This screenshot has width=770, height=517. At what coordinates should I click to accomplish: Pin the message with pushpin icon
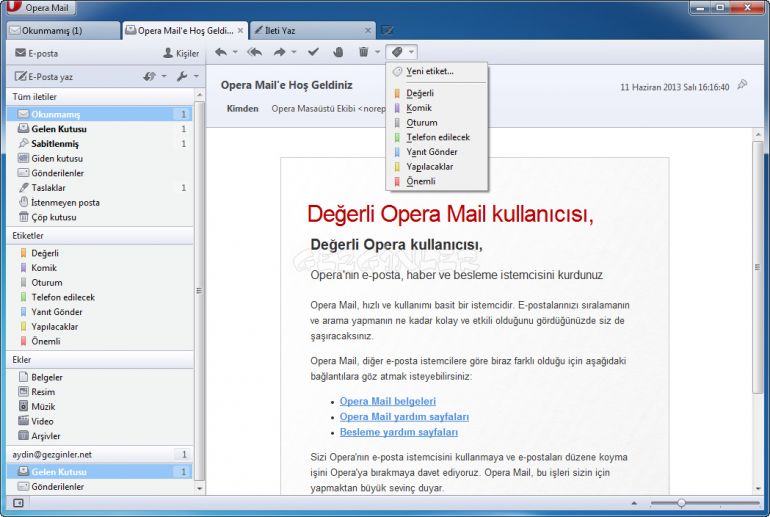click(x=742, y=84)
